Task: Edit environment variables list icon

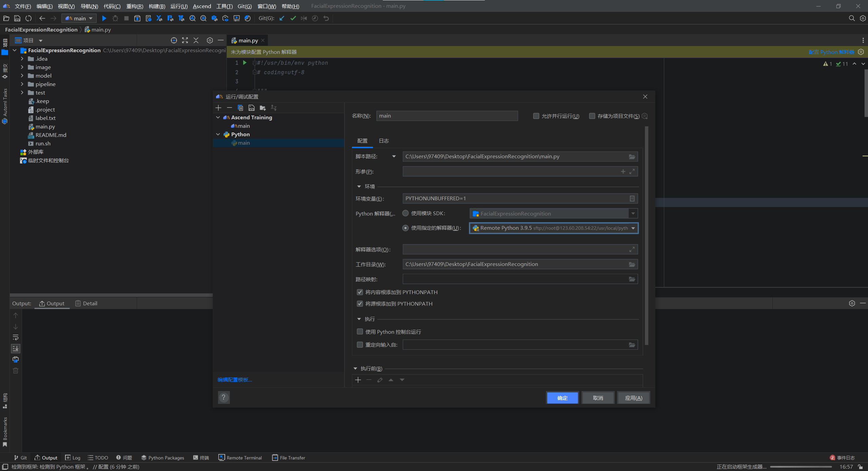Action: 632,199
